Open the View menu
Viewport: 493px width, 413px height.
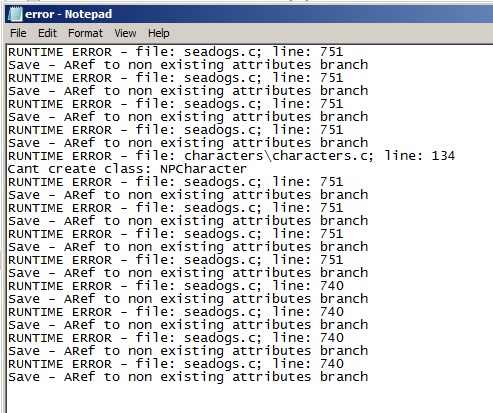tap(125, 33)
